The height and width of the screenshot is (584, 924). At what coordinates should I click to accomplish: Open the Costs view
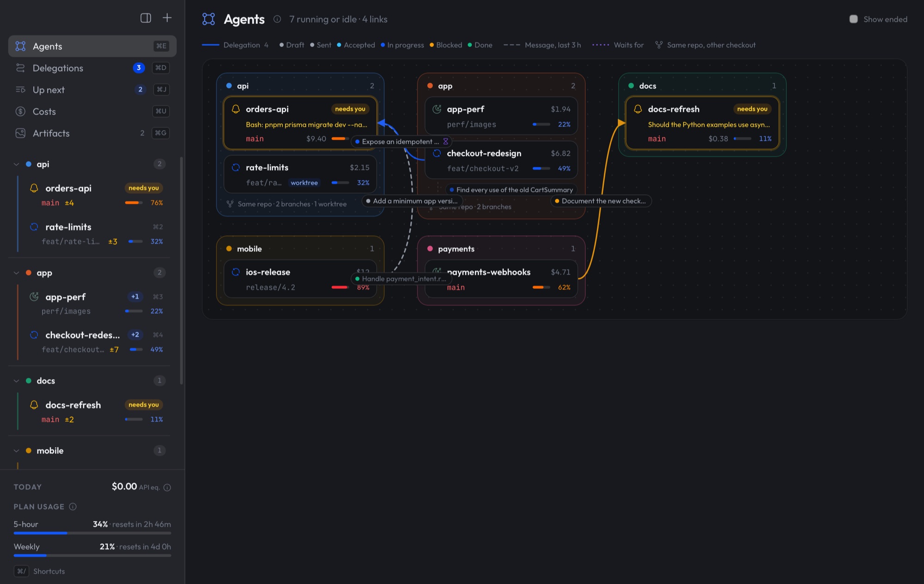pos(92,111)
